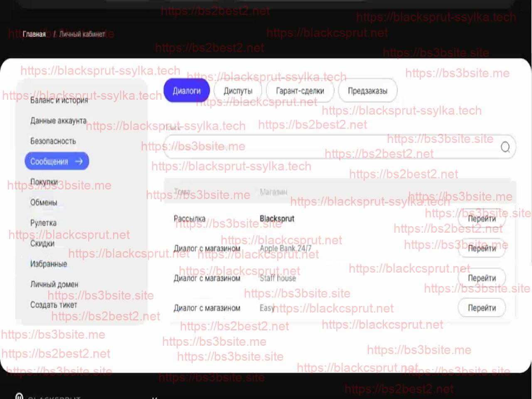Click Staff house shop name

(x=278, y=278)
